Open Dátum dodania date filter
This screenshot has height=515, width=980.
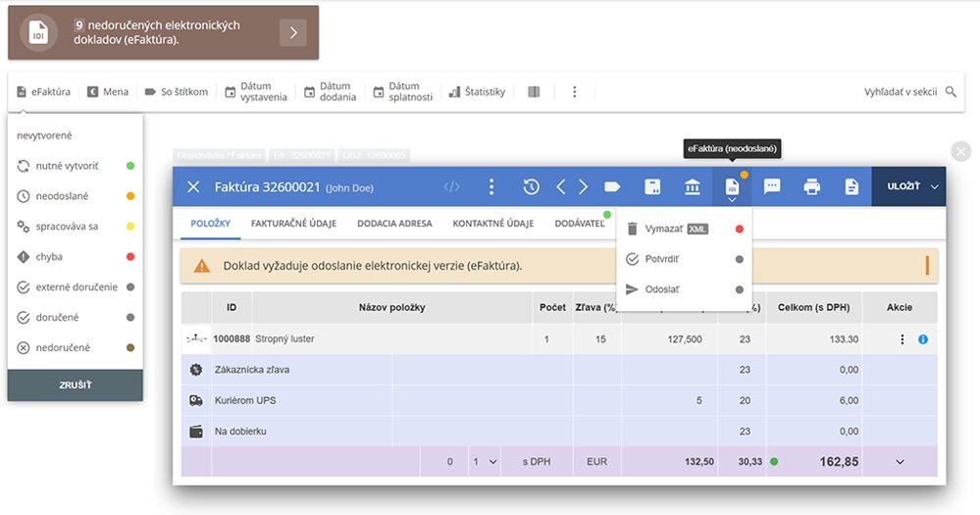pos(330,92)
